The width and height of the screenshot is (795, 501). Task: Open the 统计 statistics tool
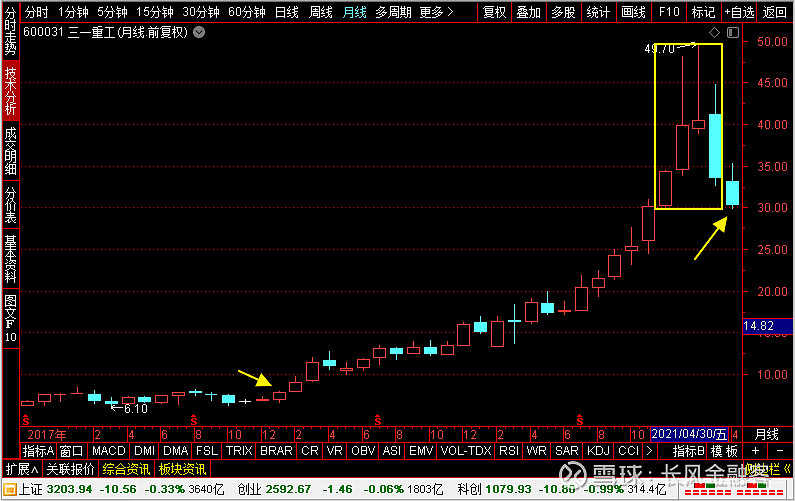click(x=598, y=12)
